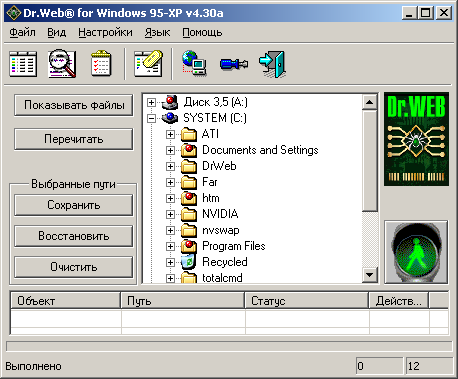Select the totalcmd tree label
The image size is (458, 379).
[x=222, y=278]
